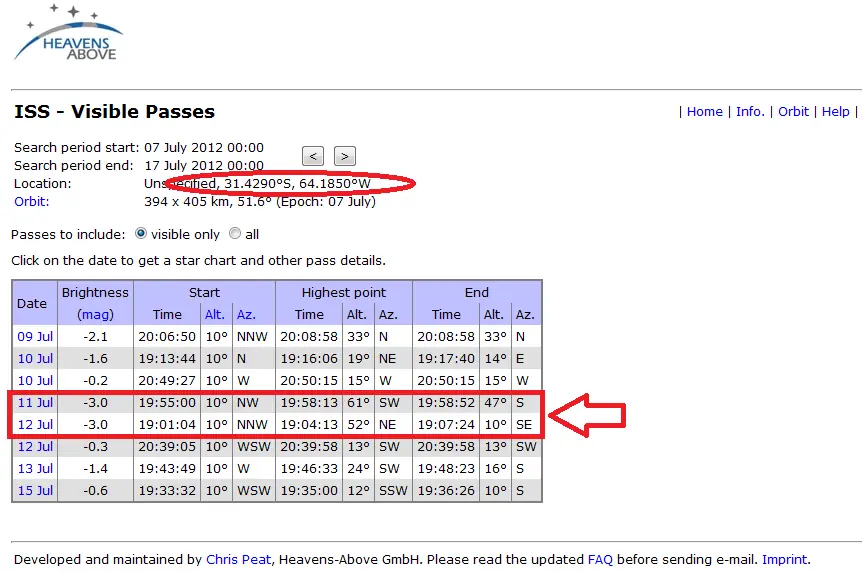The image size is (863, 572).
Task: Click the location coordinates 31.4290°S, 64.1850°W
Action: (297, 183)
